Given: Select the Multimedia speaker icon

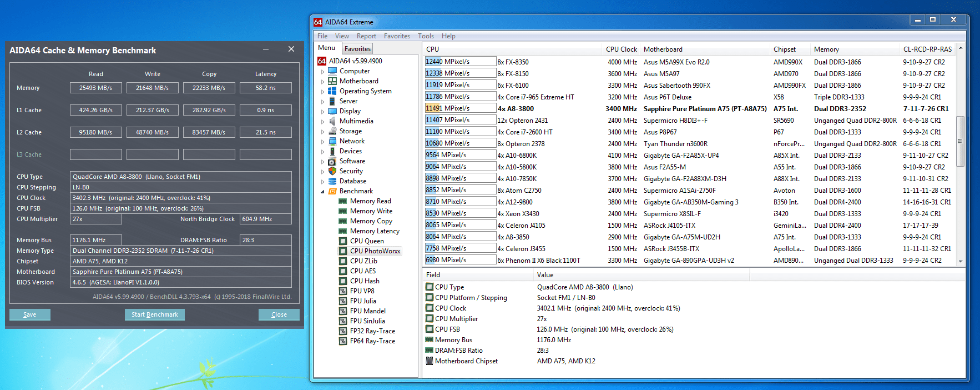Looking at the screenshot, I should point(332,121).
